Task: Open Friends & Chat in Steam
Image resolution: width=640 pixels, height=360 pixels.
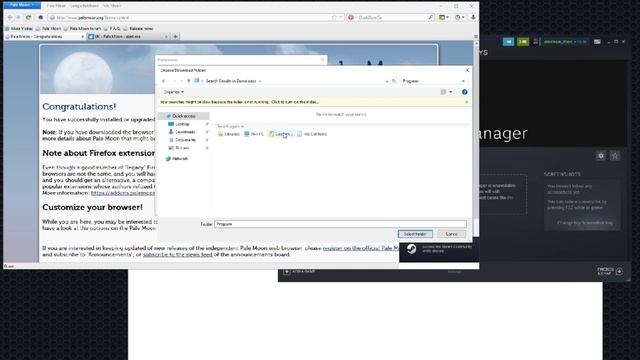Action: point(610,271)
